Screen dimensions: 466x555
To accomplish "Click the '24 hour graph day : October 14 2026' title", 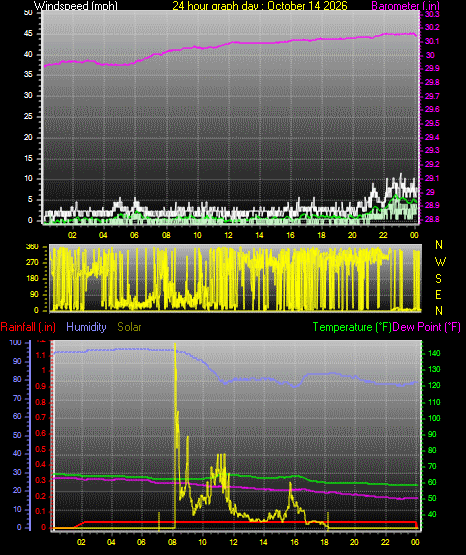I will pos(260,6).
